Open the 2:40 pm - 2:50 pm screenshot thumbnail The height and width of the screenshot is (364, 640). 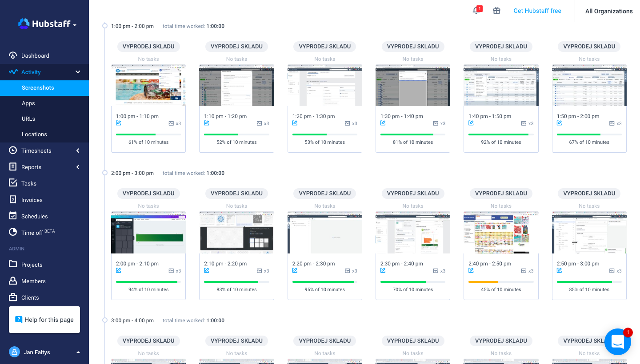pyautogui.click(x=501, y=232)
